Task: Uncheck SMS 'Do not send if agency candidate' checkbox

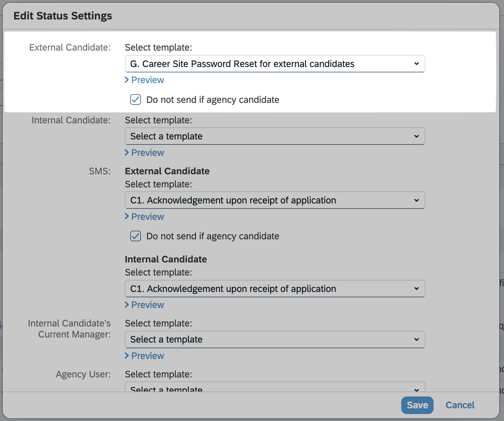Action: tap(136, 236)
